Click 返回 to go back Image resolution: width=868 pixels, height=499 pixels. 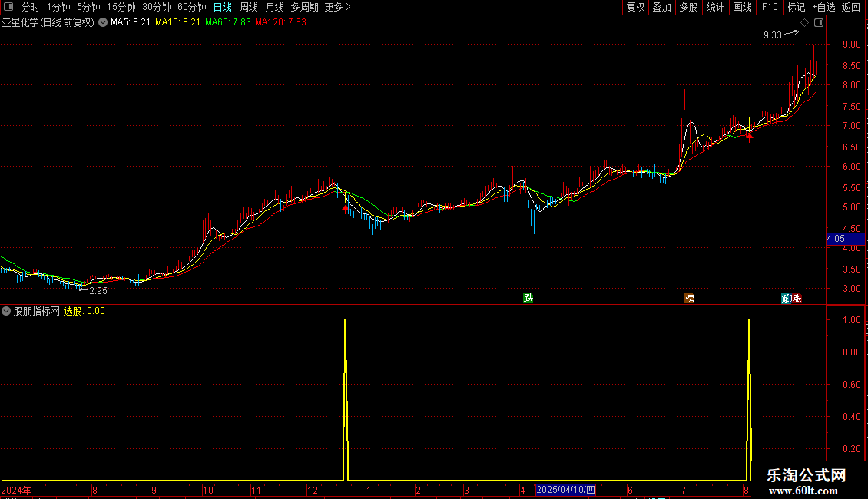point(851,7)
